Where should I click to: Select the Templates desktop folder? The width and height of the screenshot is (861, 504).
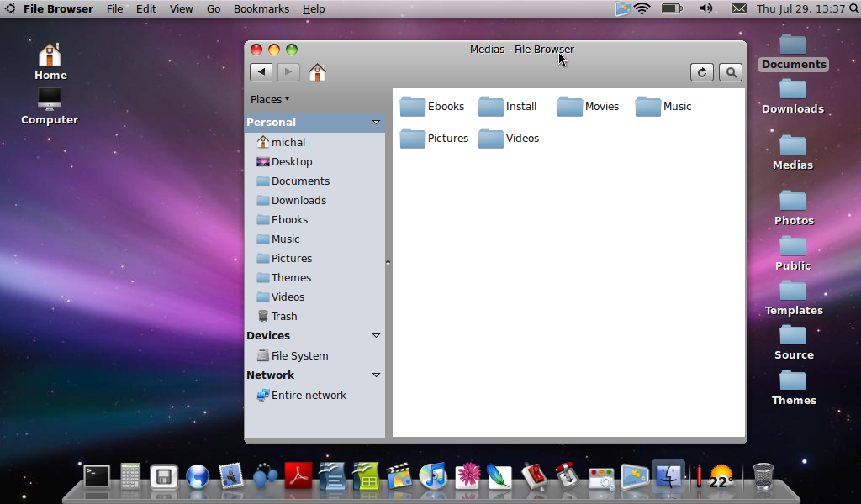point(794,298)
